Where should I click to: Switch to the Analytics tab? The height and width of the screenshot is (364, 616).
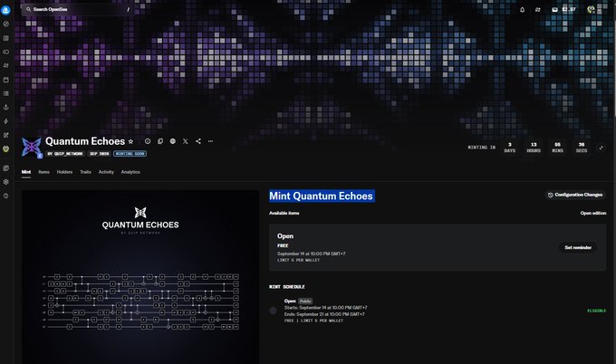130,172
